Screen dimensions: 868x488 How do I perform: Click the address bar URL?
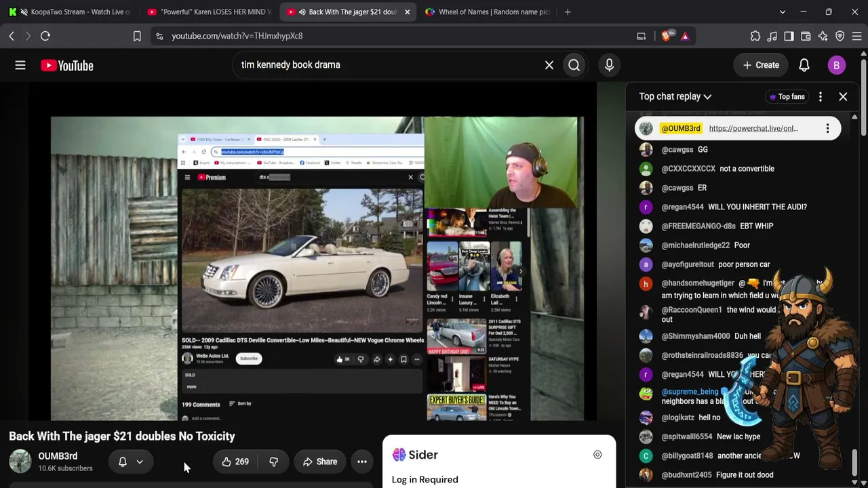coord(237,36)
